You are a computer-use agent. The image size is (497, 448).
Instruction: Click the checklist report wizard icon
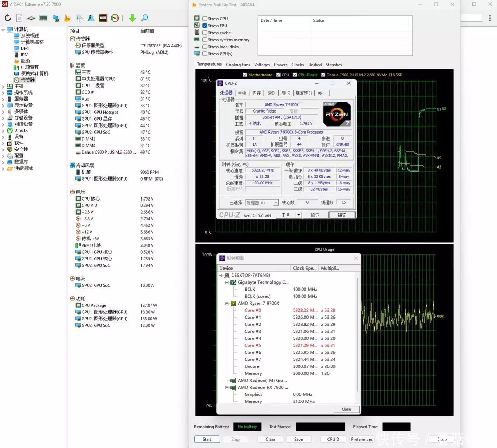pos(80,18)
